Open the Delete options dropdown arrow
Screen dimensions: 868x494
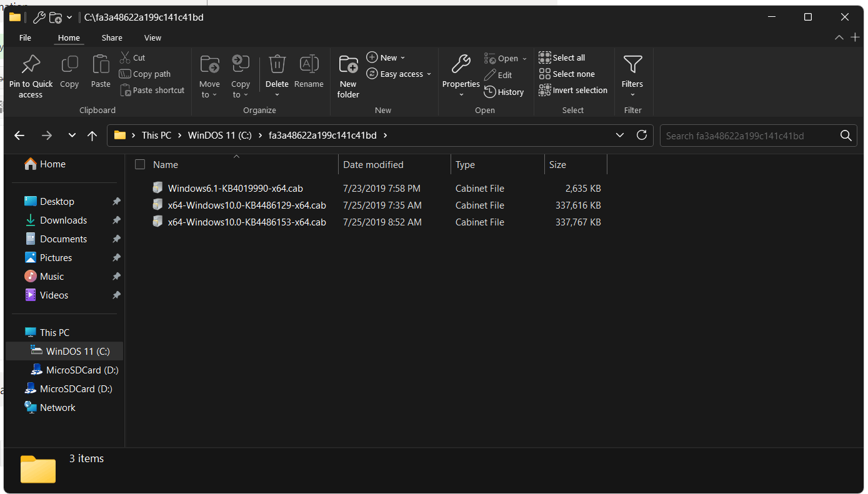coord(277,95)
